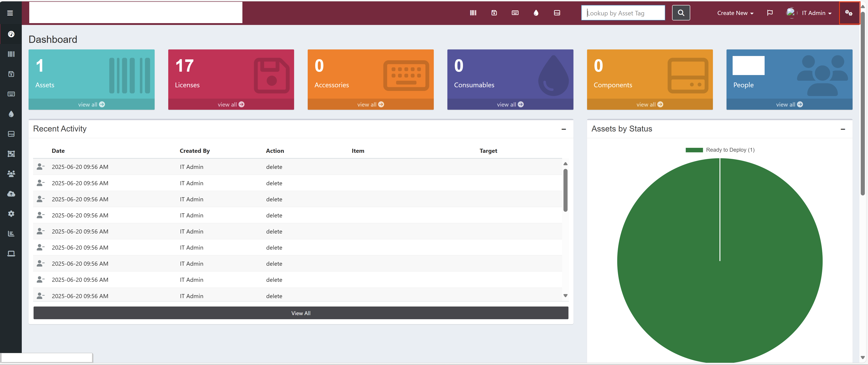Toggle Ready to Deploy legend entry
868x365 pixels.
pos(720,150)
